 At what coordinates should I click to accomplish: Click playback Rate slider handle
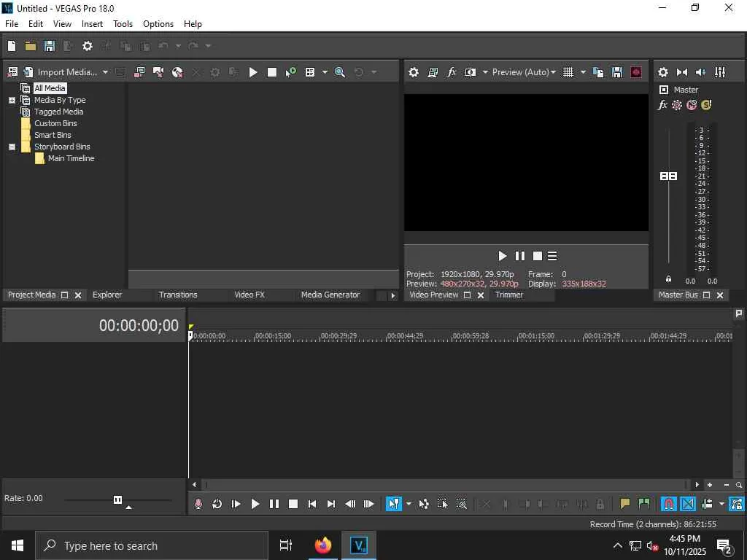pos(117,499)
